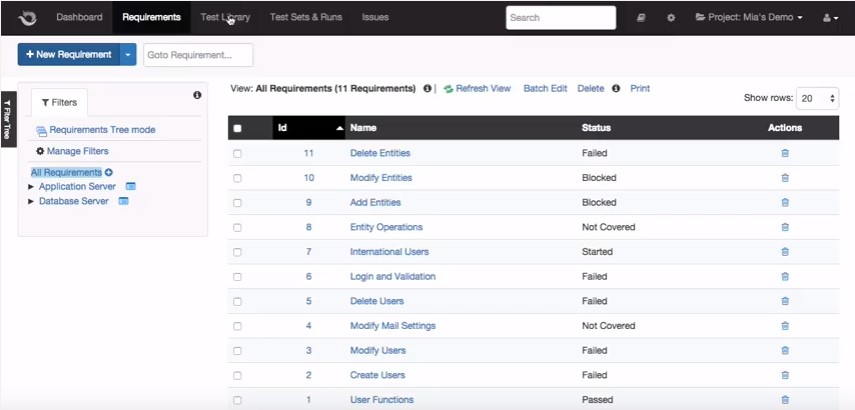Open the settings gear icon

(671, 17)
